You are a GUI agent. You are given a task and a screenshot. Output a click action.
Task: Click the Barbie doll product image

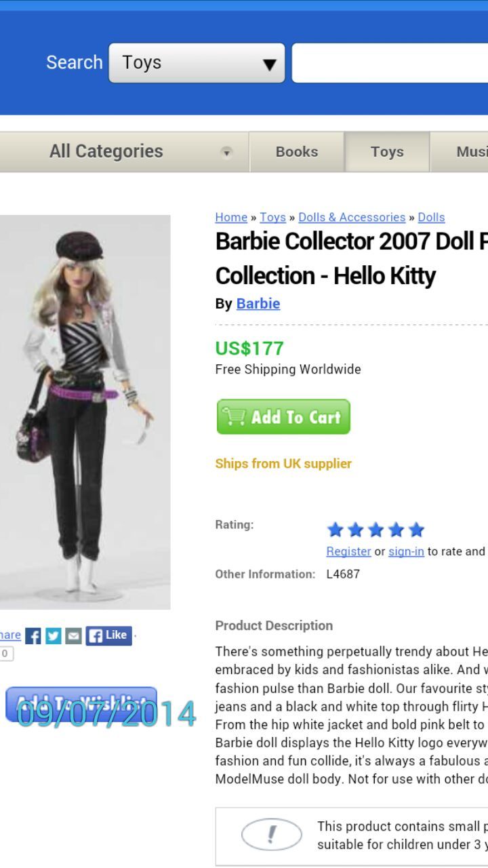click(x=85, y=412)
